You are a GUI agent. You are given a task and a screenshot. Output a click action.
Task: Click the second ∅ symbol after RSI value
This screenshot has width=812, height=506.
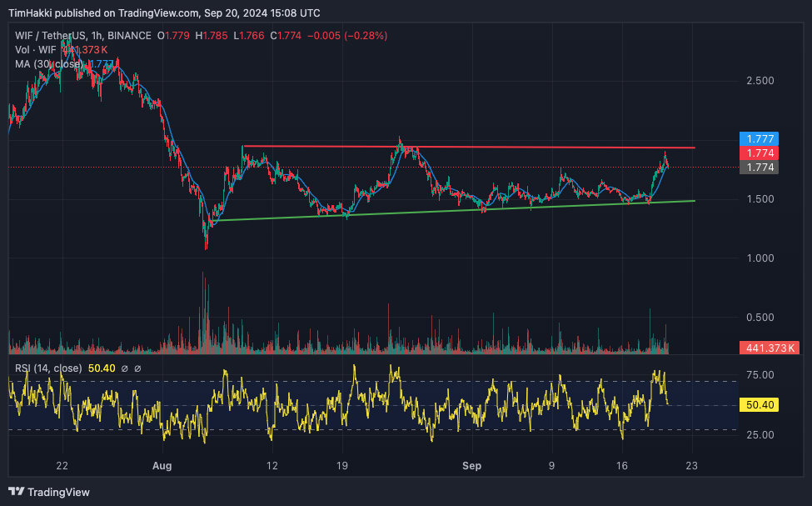coord(137,368)
